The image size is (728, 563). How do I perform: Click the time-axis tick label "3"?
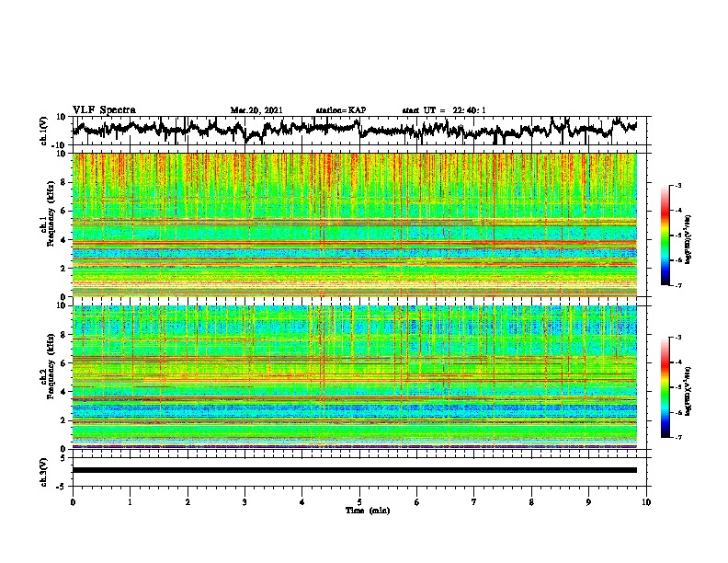pyautogui.click(x=245, y=502)
